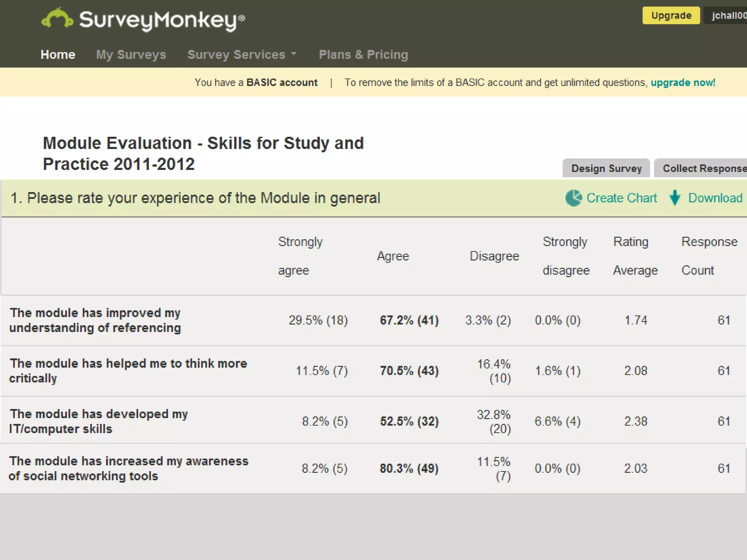Screen dimensions: 747x560
Task: Open the Plans & Pricing page
Action: [363, 54]
